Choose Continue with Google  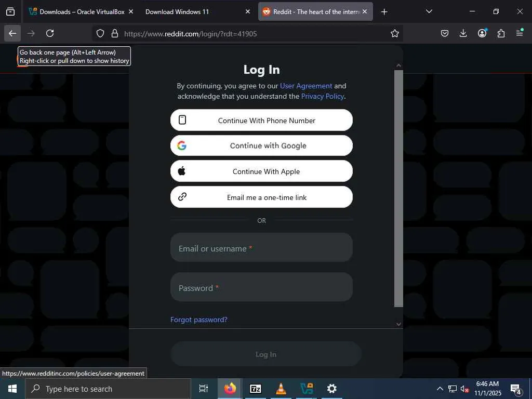click(x=262, y=145)
